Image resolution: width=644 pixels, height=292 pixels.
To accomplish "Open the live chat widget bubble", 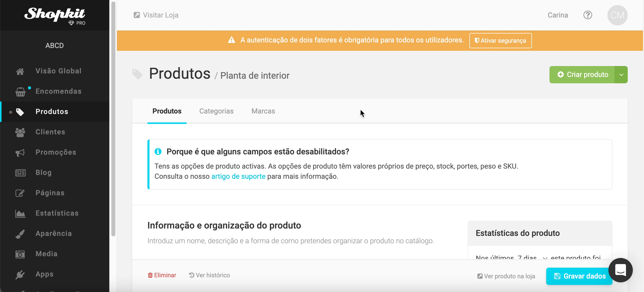I will coord(620,270).
